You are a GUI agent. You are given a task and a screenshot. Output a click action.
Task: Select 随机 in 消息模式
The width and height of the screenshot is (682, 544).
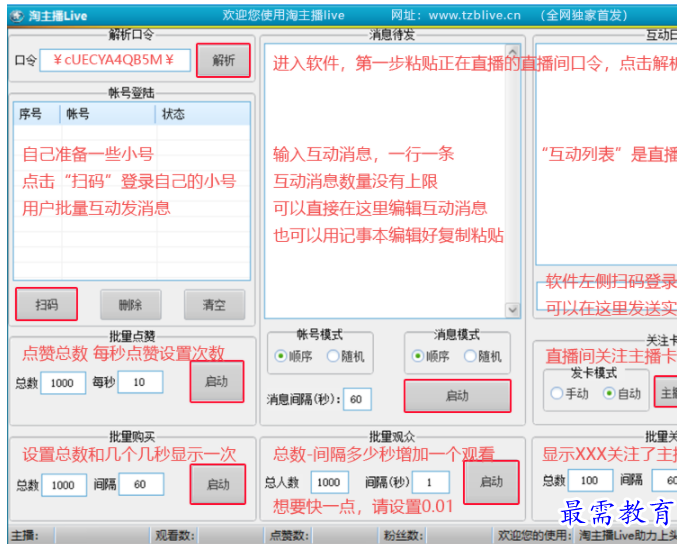pos(483,356)
